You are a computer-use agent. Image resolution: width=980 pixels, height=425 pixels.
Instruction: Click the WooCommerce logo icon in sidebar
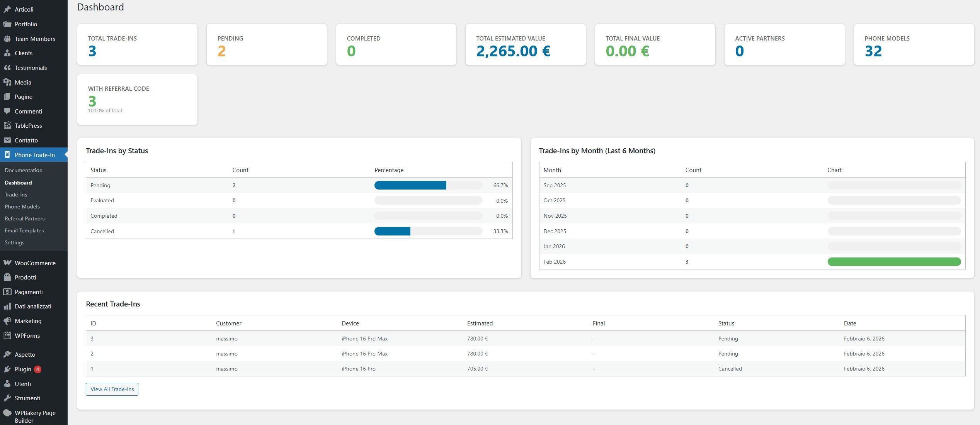[x=7, y=263]
